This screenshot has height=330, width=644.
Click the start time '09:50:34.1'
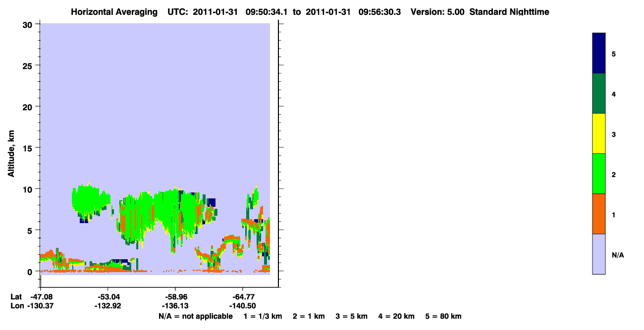267,12
